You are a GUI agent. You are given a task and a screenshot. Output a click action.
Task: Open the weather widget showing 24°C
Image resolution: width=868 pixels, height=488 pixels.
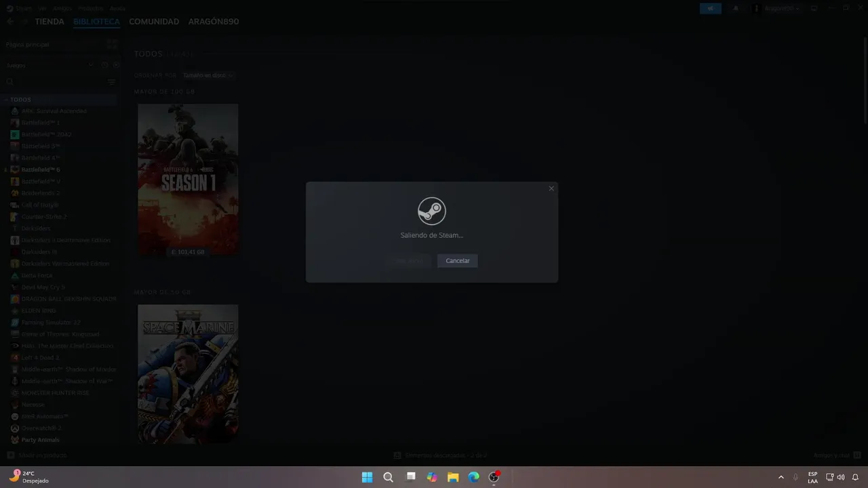pyautogui.click(x=29, y=477)
